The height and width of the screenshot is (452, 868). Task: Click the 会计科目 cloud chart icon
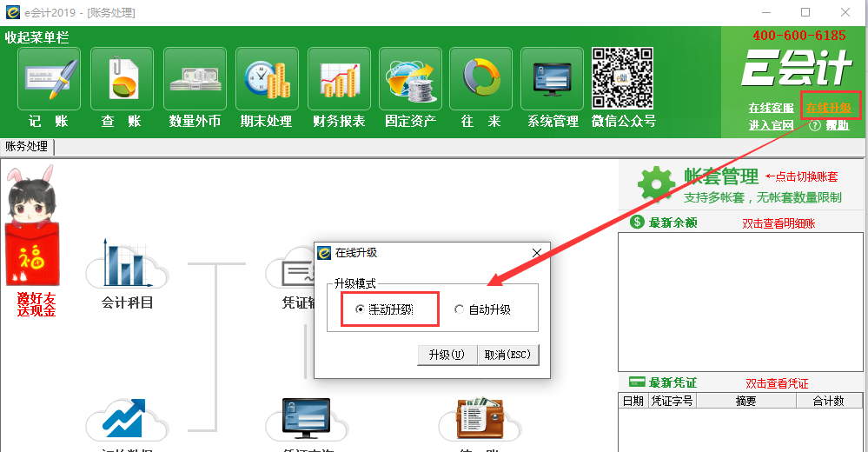coord(127,263)
